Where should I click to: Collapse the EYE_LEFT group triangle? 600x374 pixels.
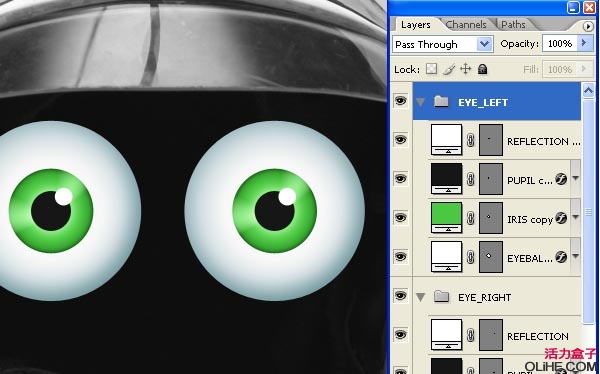click(421, 102)
